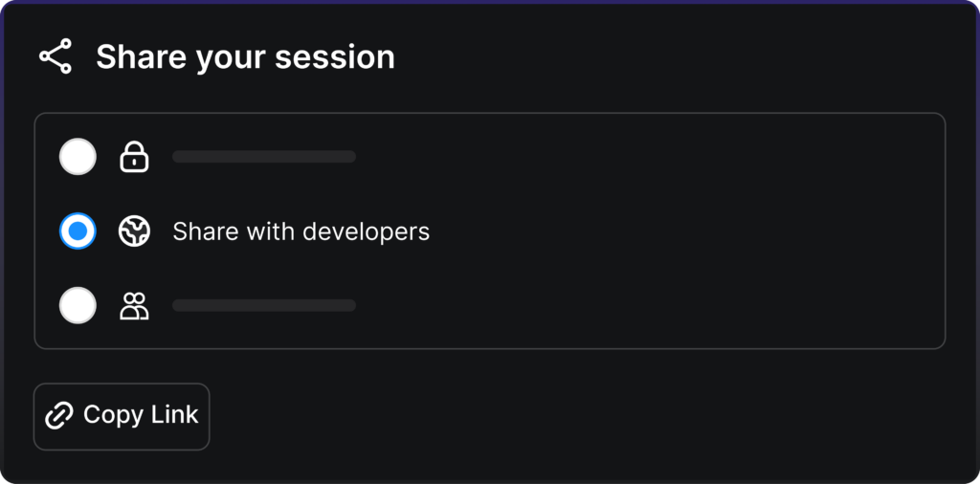
Task: Click the globe icon beside Share with developers
Action: click(134, 231)
